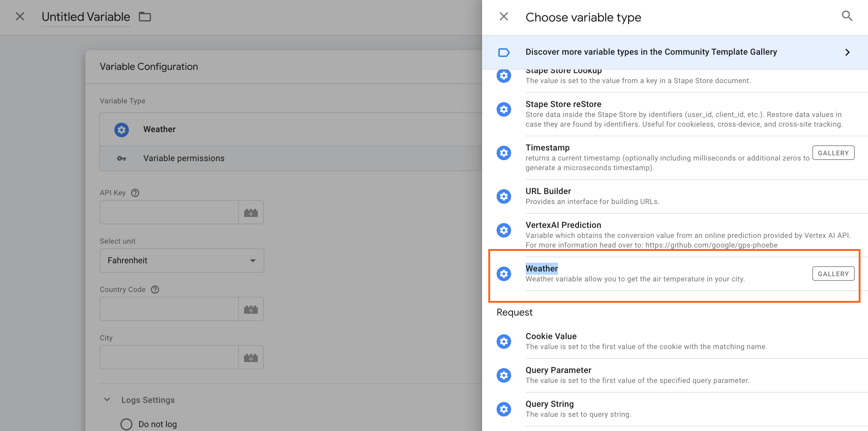The height and width of the screenshot is (431, 868).
Task: Click the Stape Store reStore gear icon
Action: [504, 109]
